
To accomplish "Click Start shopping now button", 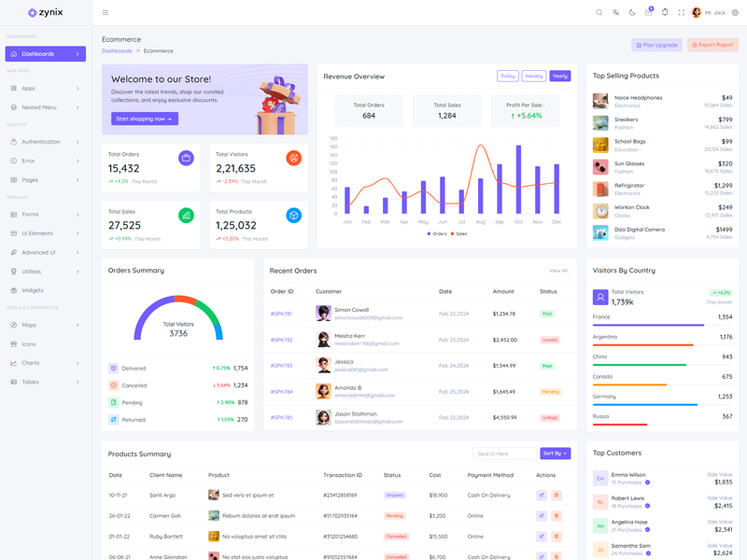I will click(145, 119).
